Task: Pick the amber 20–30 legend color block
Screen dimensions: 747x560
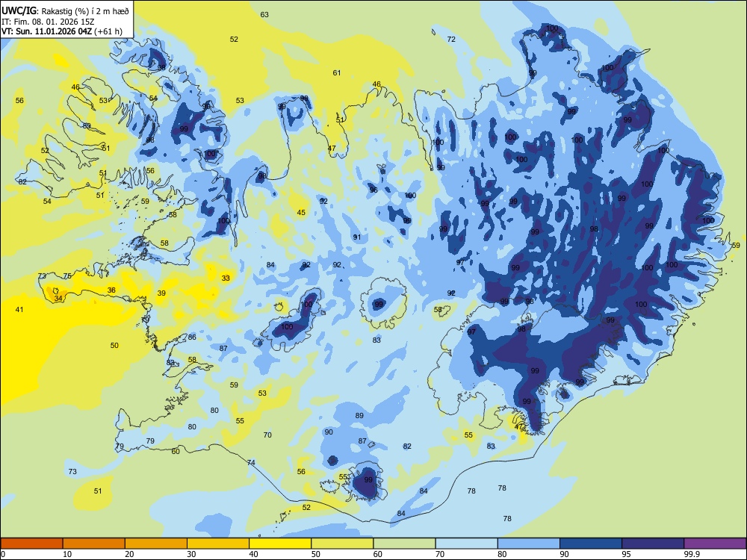Action: (156, 544)
